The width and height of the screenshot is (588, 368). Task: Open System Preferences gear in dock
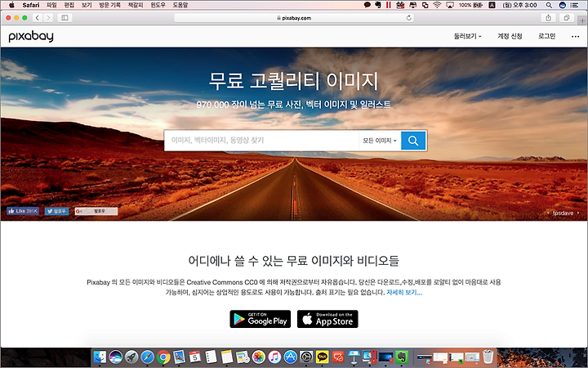(306, 357)
